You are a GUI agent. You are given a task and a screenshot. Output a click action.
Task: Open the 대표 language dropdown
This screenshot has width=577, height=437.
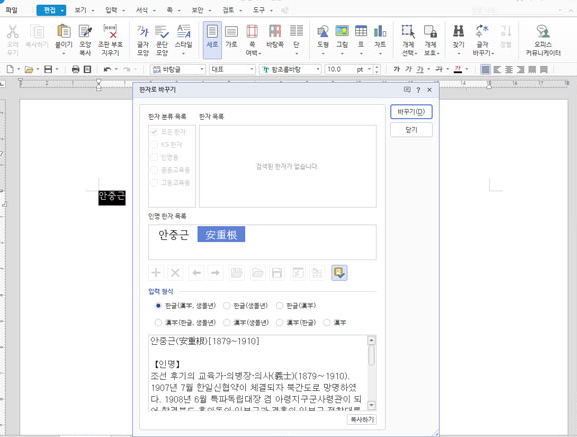point(252,69)
